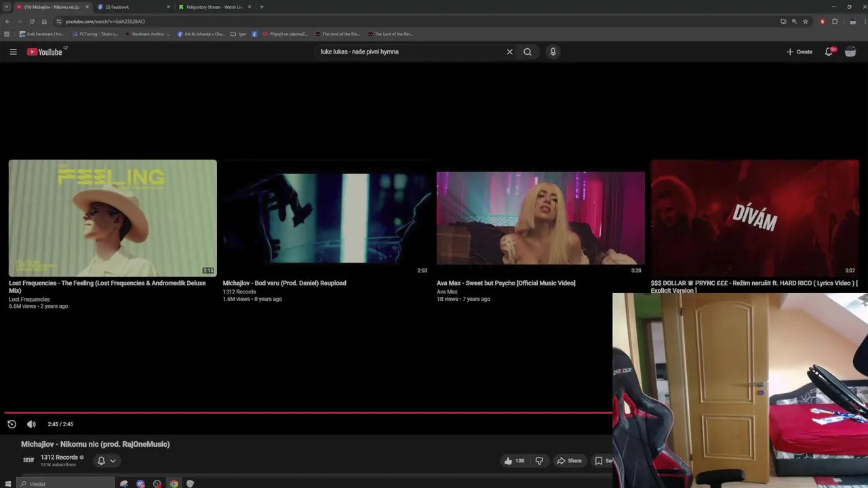
Task: Bookmark this page with the star
Action: pyautogui.click(x=806, y=21)
